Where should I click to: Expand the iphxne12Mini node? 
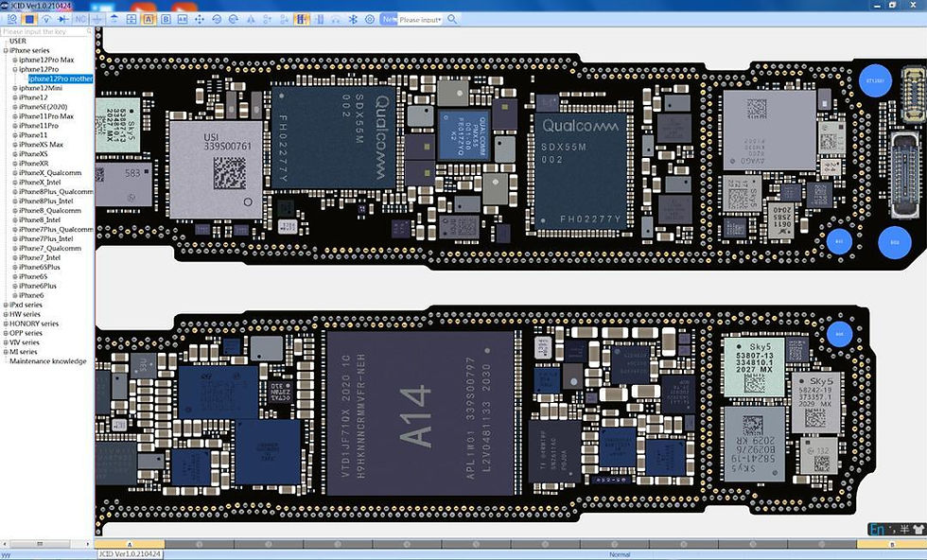pos(15,88)
